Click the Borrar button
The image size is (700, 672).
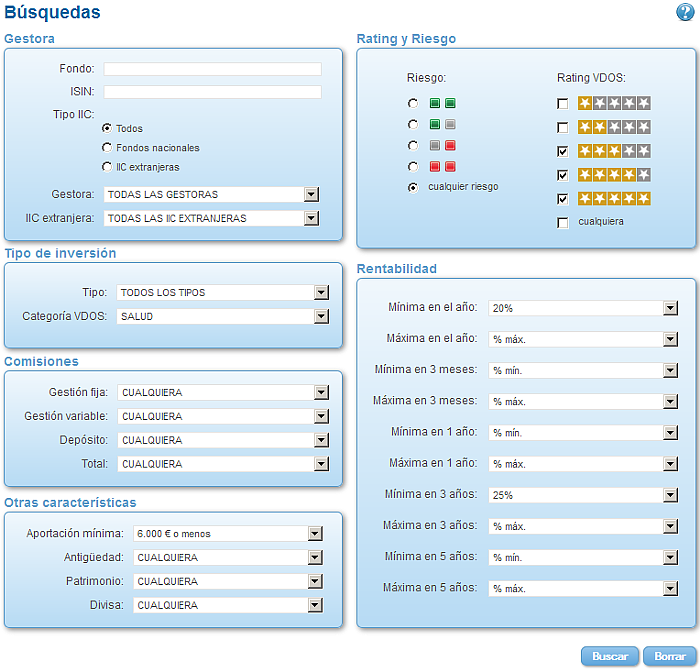click(x=670, y=656)
